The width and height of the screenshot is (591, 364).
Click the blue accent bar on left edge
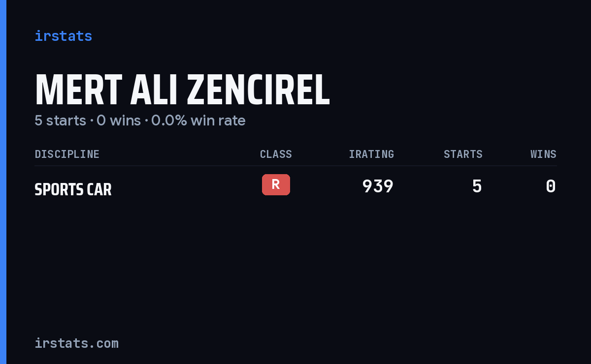click(x=3, y=182)
